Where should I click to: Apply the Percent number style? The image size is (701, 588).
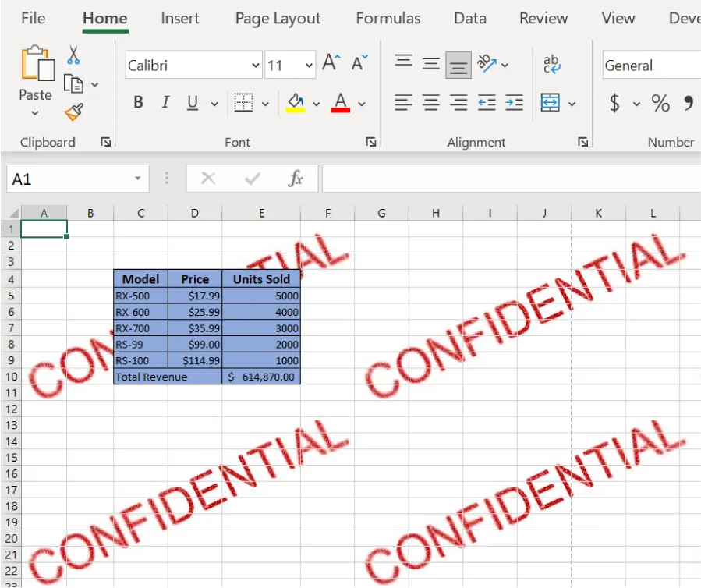[x=659, y=102]
